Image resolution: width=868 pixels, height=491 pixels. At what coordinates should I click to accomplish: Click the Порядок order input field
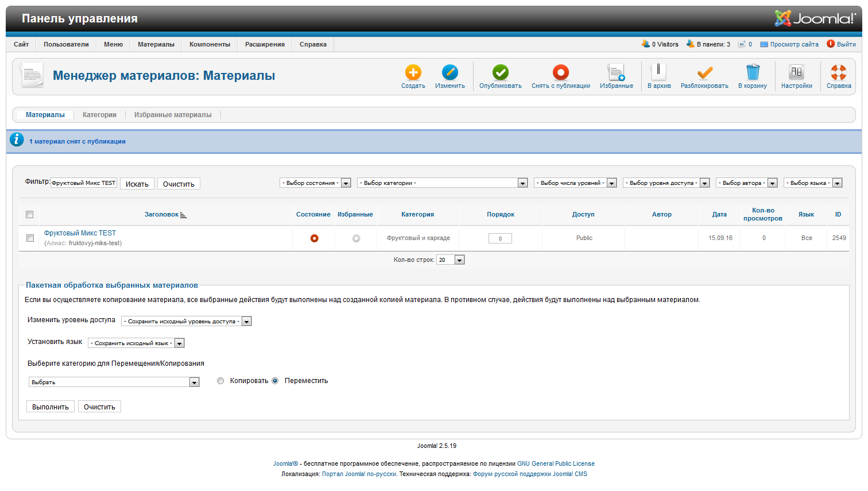click(500, 238)
